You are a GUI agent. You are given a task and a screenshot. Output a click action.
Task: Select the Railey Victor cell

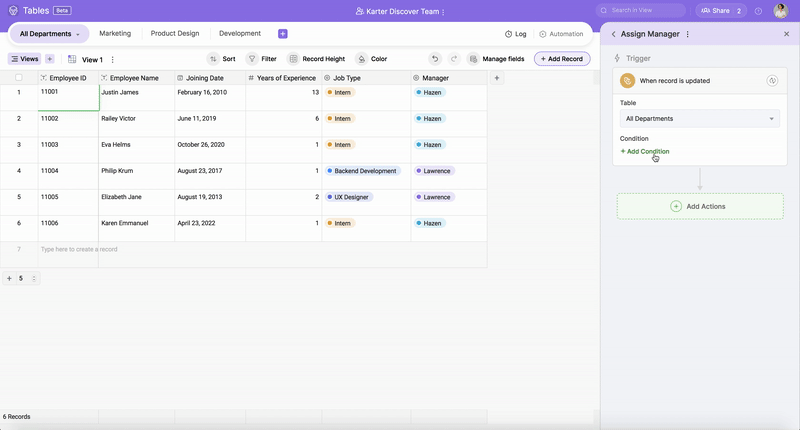coord(136,124)
